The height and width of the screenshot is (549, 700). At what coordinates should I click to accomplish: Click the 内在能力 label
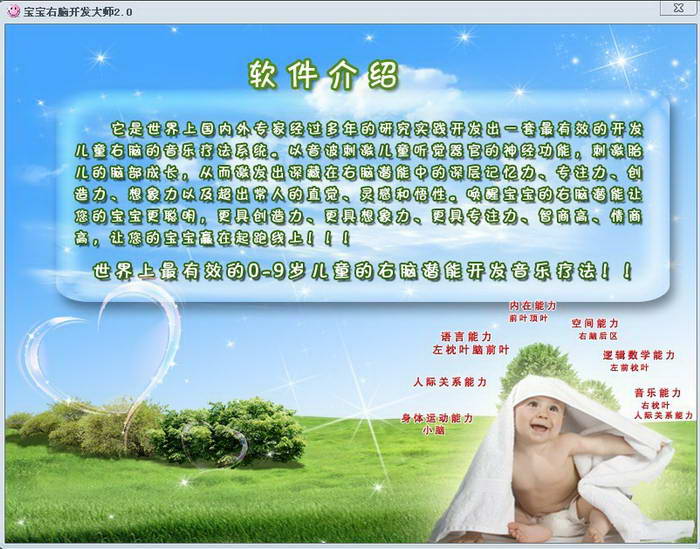533,306
